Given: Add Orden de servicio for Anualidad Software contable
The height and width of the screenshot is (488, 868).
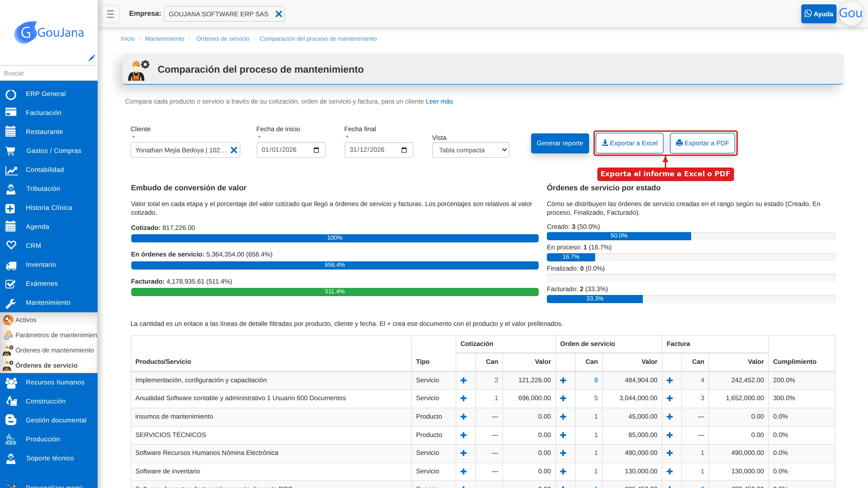Looking at the screenshot, I should coord(563,398).
